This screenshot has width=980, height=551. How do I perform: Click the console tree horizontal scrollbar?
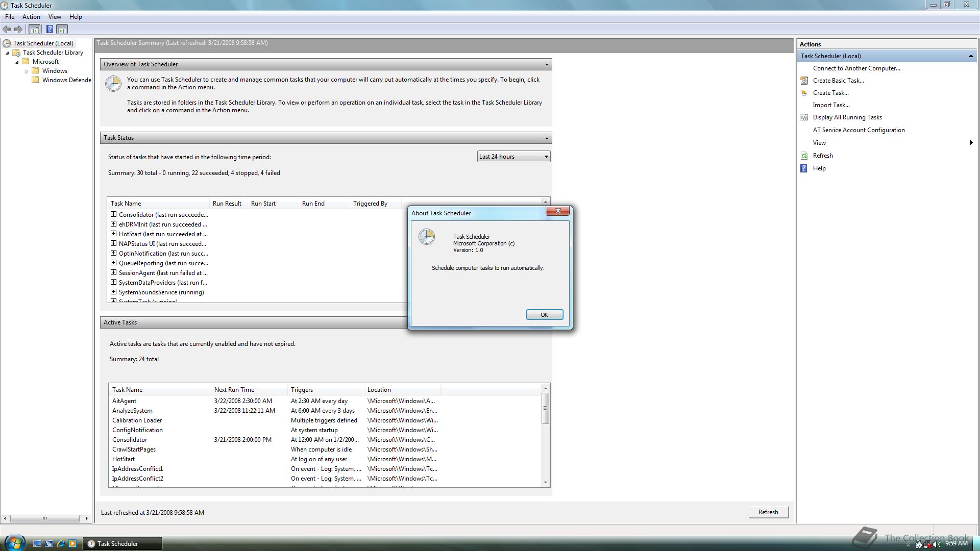pos(45,518)
